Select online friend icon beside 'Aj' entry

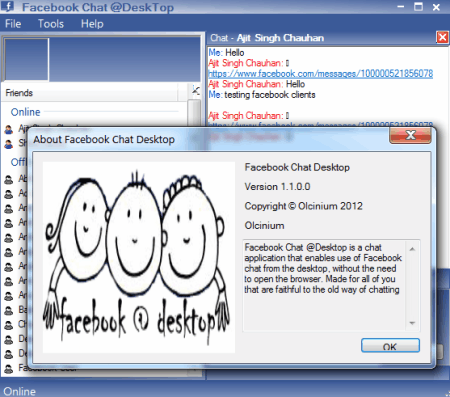point(9,129)
